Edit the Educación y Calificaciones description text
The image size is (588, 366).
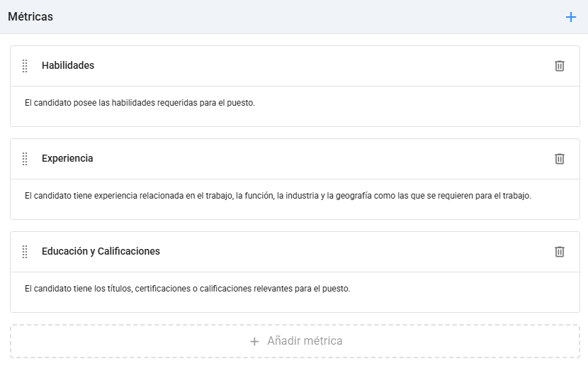tap(188, 289)
